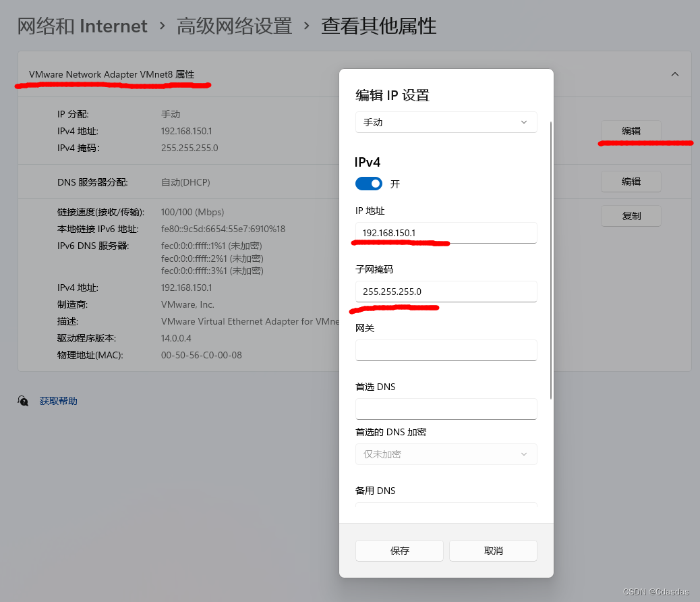Viewport: 700px width, 602px height.
Task: Click the top 编辑 button for IP assignment
Action: pos(631,130)
